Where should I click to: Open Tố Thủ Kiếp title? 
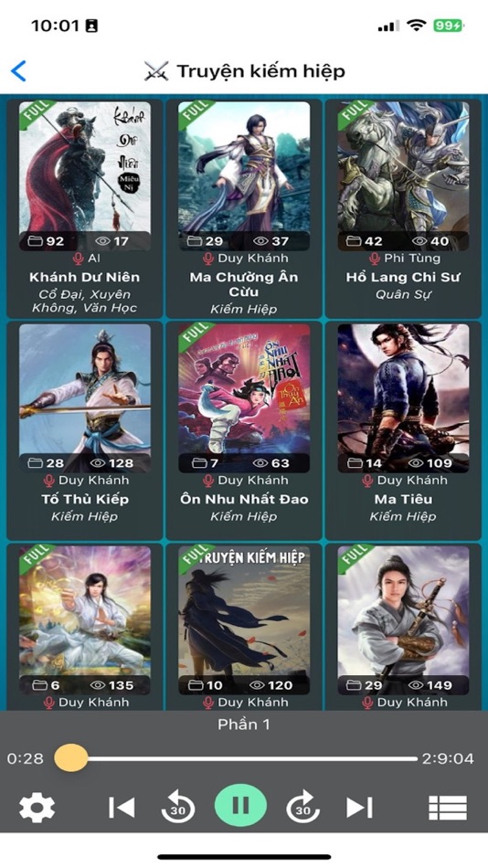(85, 499)
